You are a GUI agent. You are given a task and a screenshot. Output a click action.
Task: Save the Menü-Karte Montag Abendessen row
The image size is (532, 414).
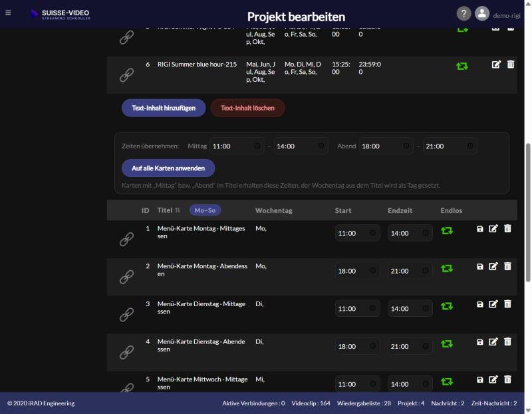[479, 267]
